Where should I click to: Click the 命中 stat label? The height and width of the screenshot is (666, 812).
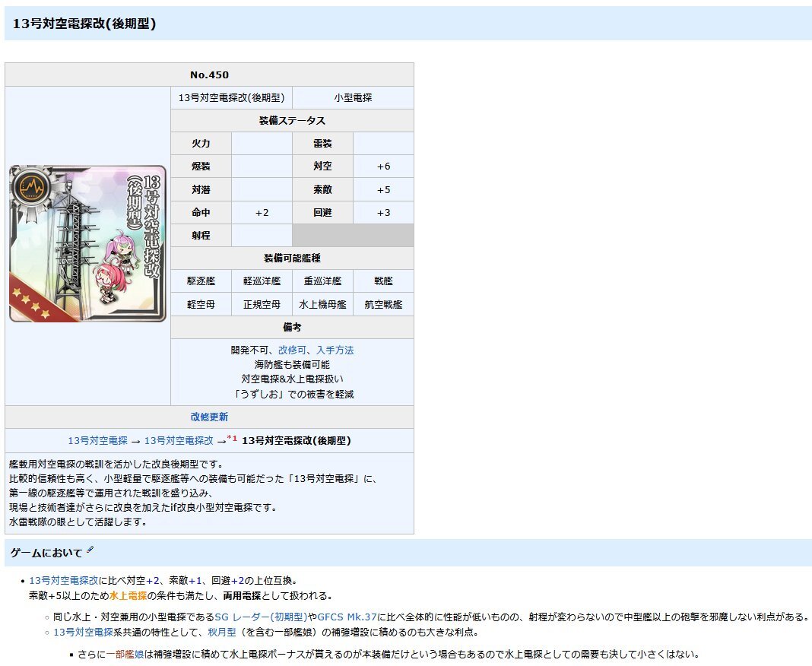point(201,212)
